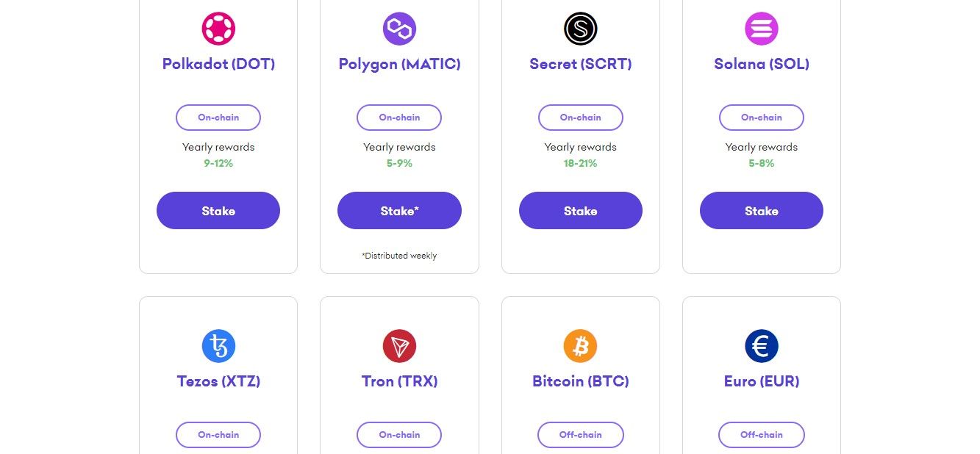Click the Polkadot coin logo icon

click(x=218, y=29)
